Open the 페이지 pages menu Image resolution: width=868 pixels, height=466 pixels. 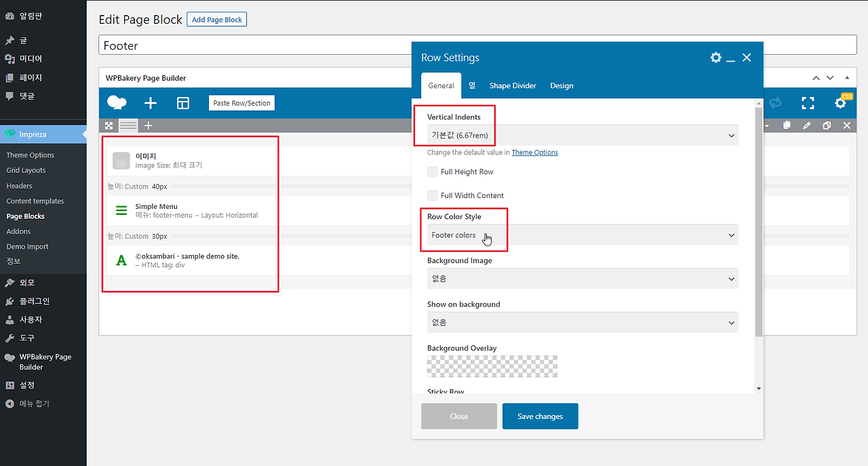click(x=43, y=77)
